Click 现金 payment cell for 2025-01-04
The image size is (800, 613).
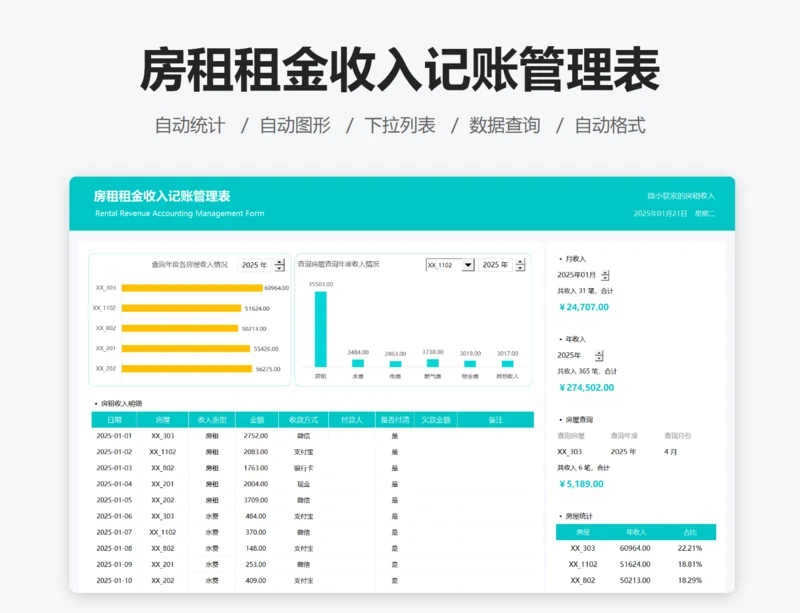click(x=303, y=484)
